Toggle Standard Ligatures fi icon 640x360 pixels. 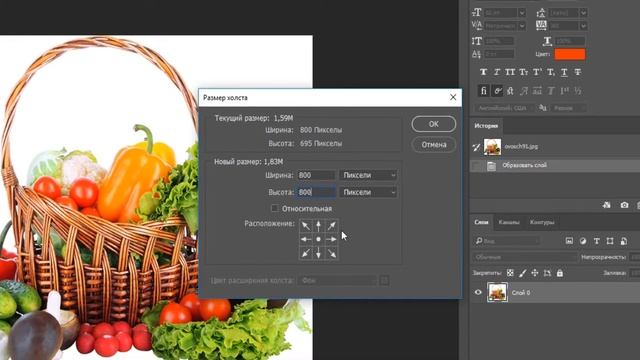pos(484,91)
